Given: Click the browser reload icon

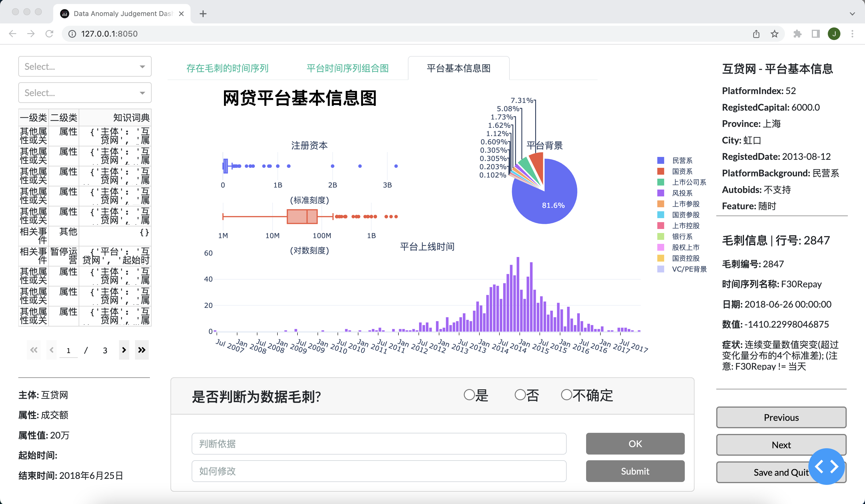Looking at the screenshot, I should (49, 34).
